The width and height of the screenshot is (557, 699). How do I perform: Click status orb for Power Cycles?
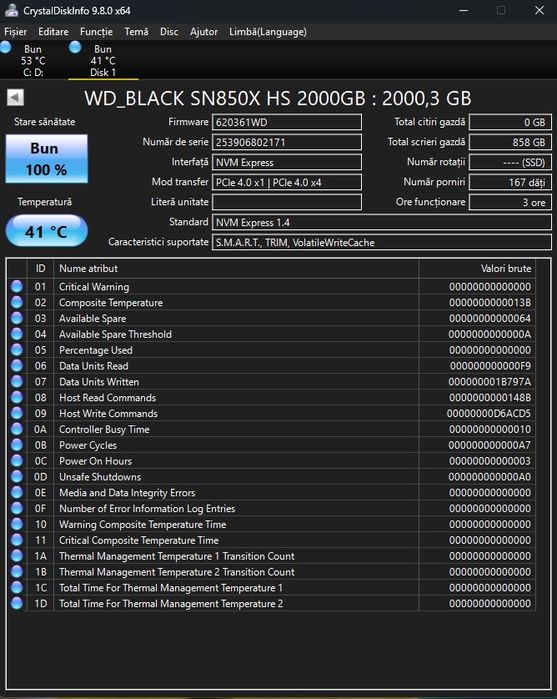17,445
